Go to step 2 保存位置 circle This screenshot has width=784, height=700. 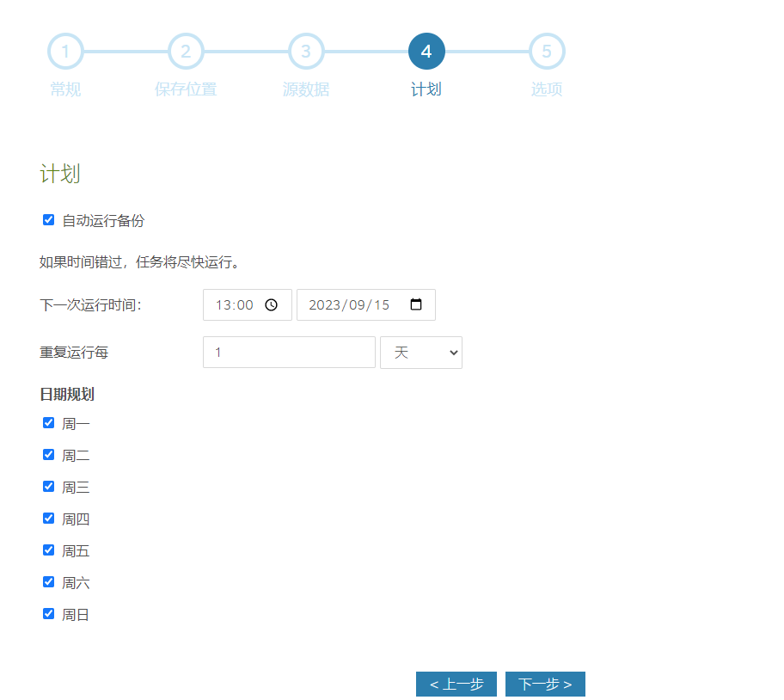pos(186,52)
